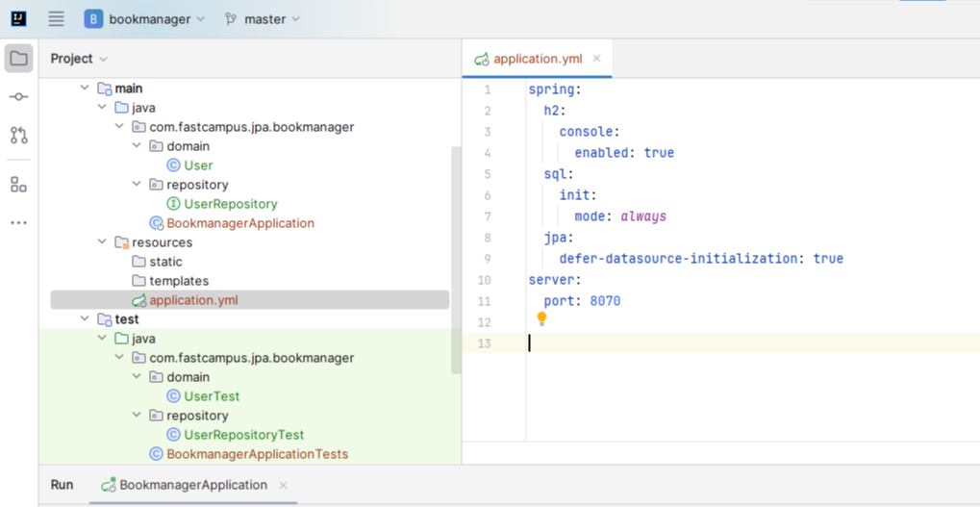Switch to the application.yml editor tab
The image size is (980, 507).
[x=538, y=59]
